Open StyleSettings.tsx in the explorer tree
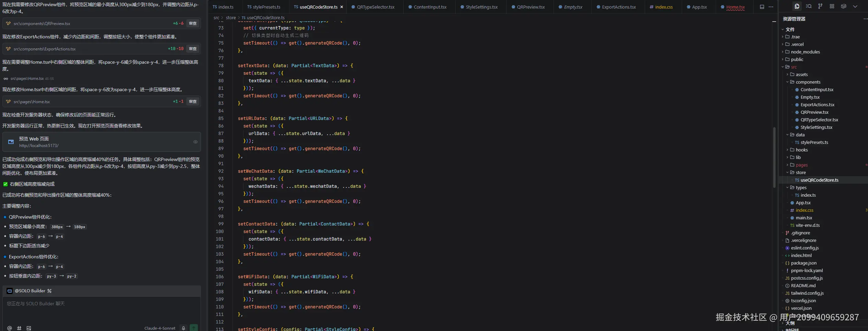The height and width of the screenshot is (331, 868). [x=817, y=127]
